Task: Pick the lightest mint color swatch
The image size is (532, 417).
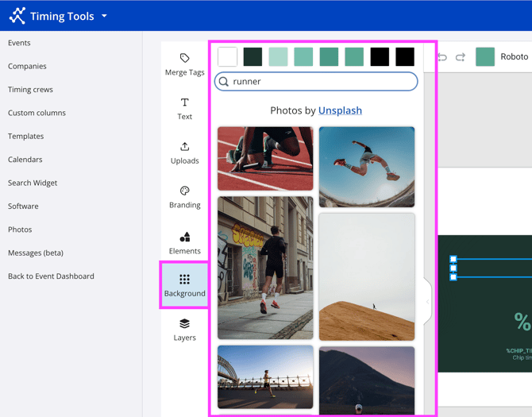Action: click(278, 56)
